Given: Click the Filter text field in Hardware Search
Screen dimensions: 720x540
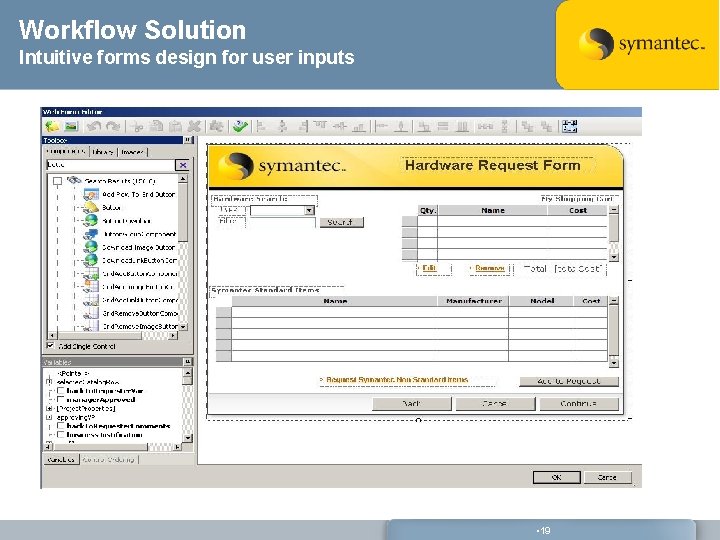Looking at the screenshot, I should click(x=282, y=222).
